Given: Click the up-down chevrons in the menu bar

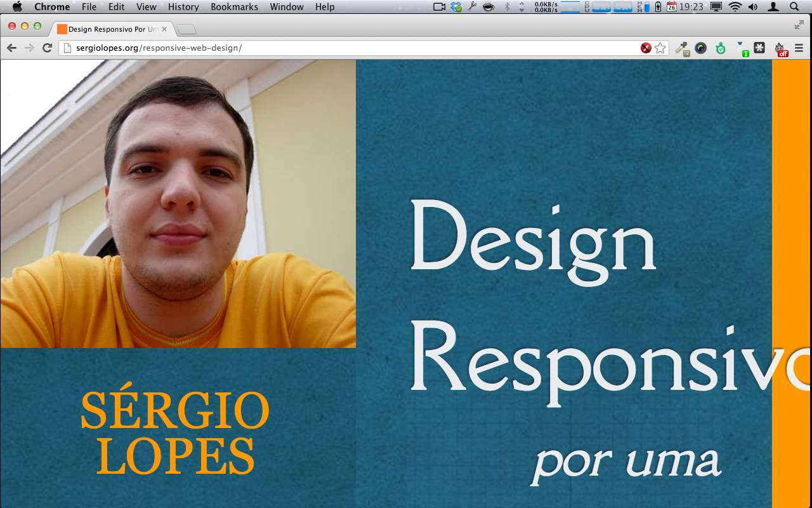Looking at the screenshot, I should tap(521, 7).
